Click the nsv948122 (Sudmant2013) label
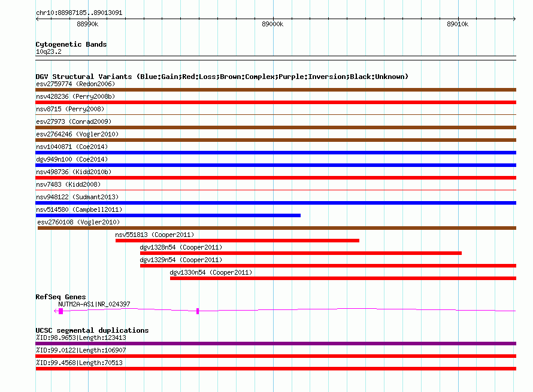This screenshot has height=392, width=533. (77, 197)
